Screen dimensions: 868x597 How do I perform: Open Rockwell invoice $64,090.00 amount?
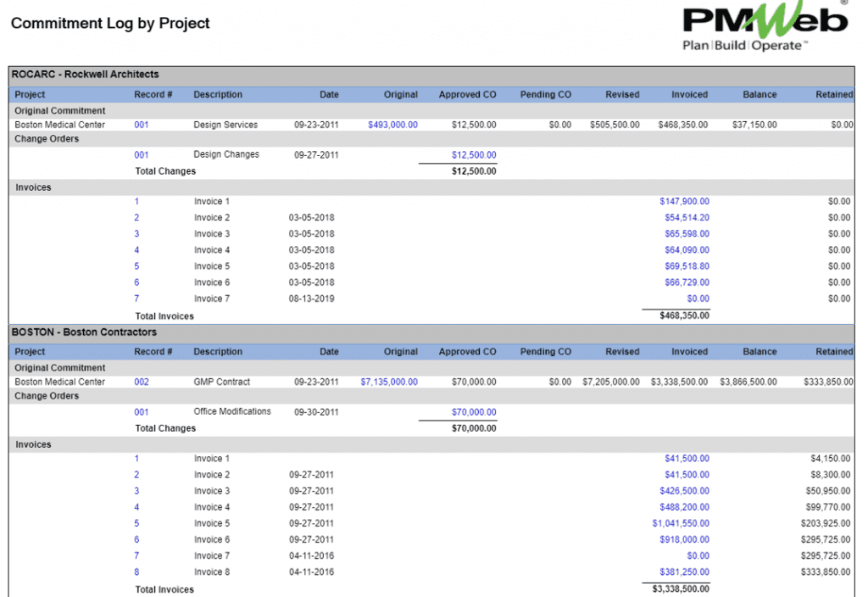click(x=687, y=250)
